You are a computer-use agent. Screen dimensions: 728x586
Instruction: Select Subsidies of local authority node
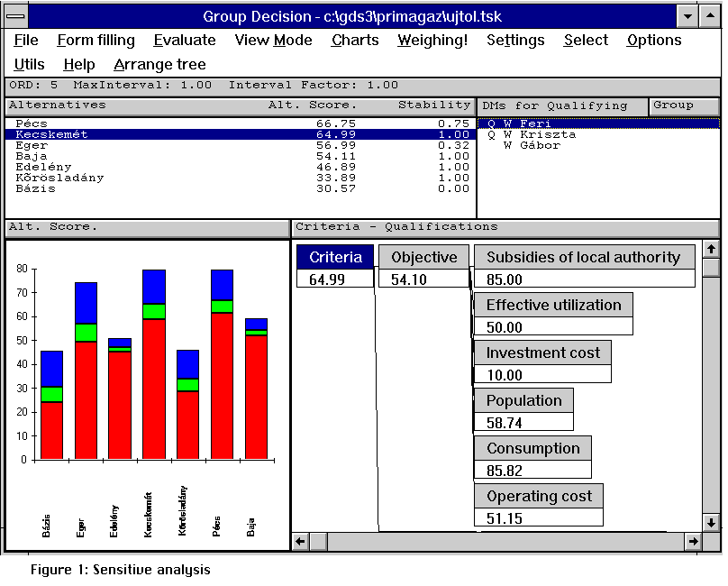584,257
